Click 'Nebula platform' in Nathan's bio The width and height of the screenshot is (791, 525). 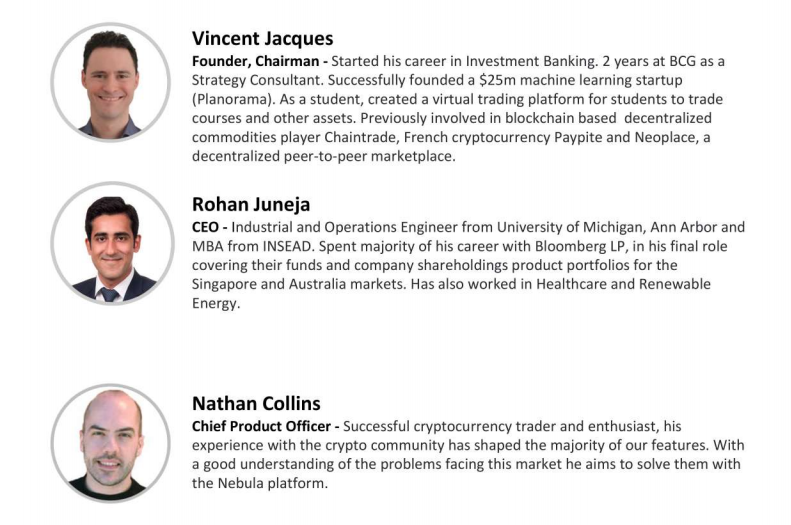(272, 484)
